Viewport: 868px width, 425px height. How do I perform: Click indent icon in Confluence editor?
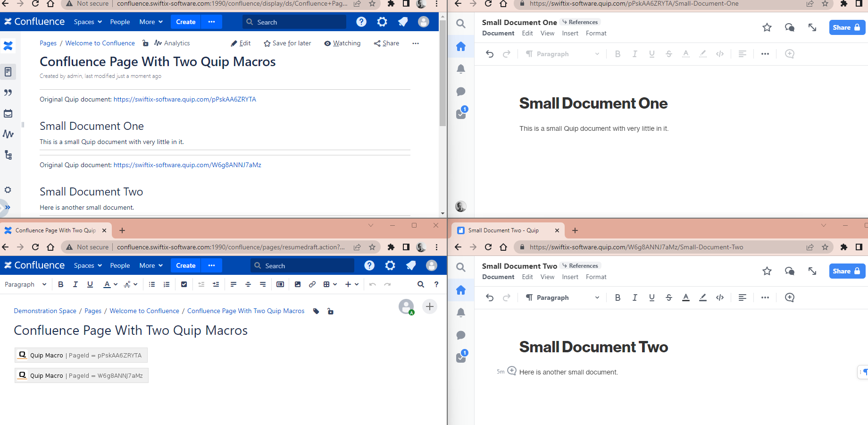(216, 284)
